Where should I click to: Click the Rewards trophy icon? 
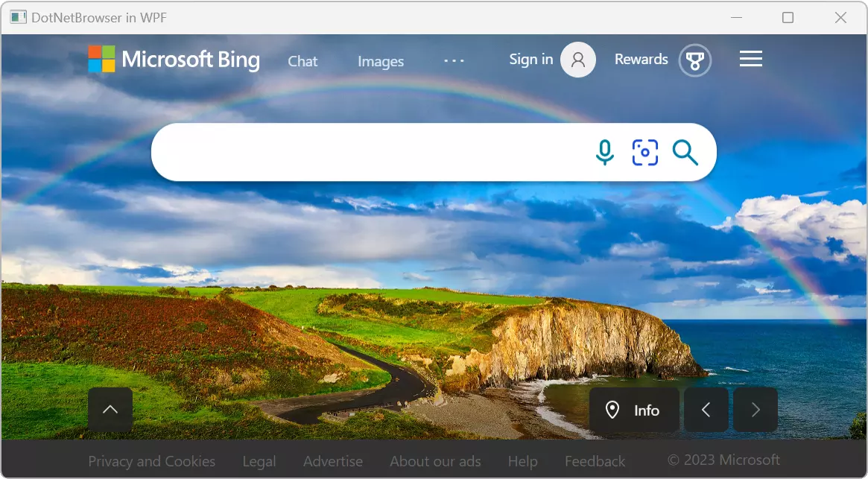coord(694,60)
